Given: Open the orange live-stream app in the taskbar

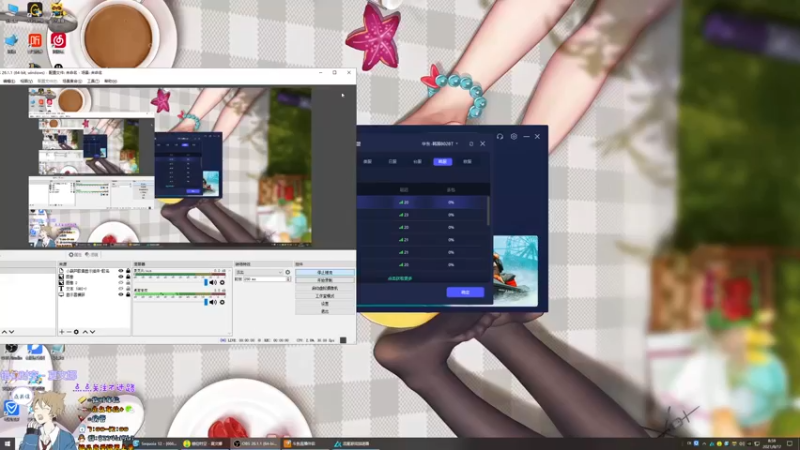Looking at the screenshot, I should coord(305,444).
